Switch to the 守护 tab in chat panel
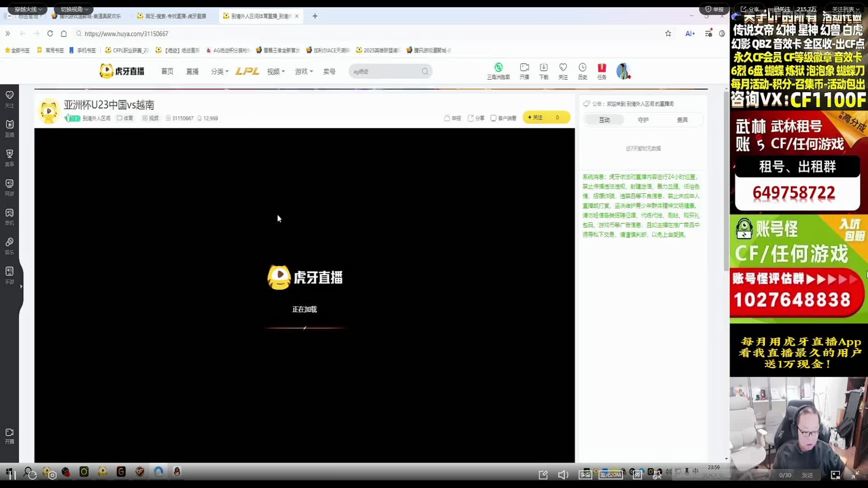This screenshot has width=868, height=488. point(643,120)
